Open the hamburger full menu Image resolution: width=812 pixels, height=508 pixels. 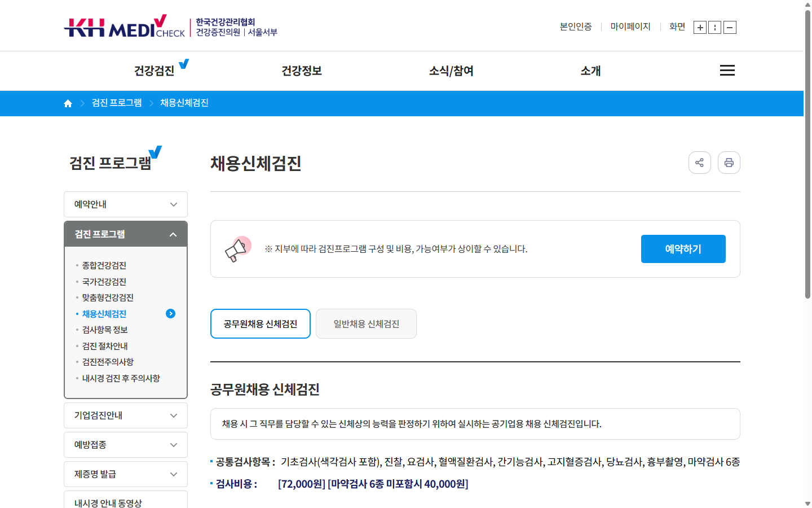pyautogui.click(x=727, y=71)
